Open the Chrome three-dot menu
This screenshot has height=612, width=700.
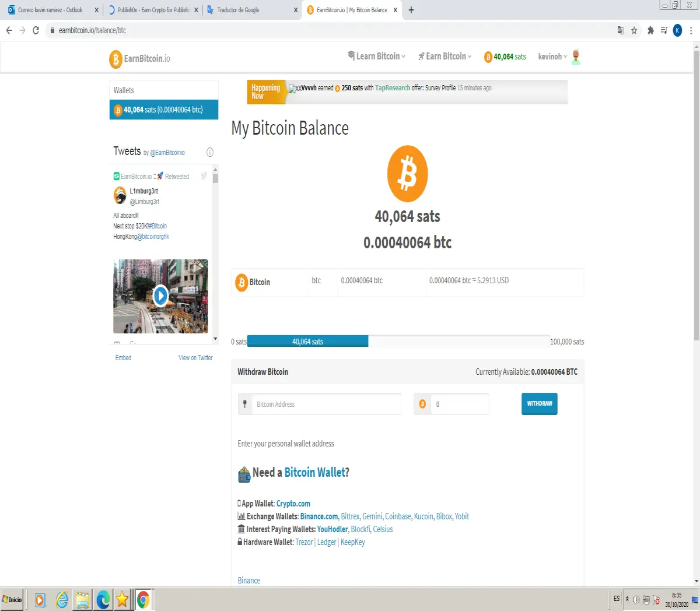point(691,30)
